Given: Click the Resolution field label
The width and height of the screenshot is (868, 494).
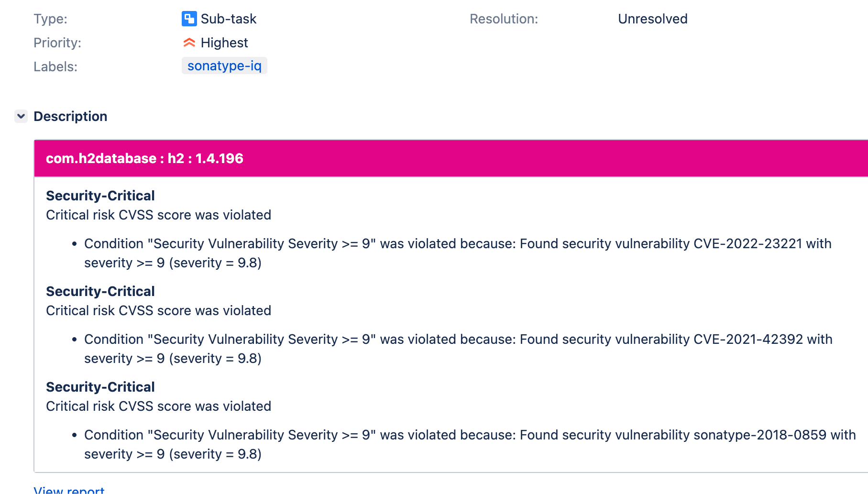Looking at the screenshot, I should coord(504,19).
